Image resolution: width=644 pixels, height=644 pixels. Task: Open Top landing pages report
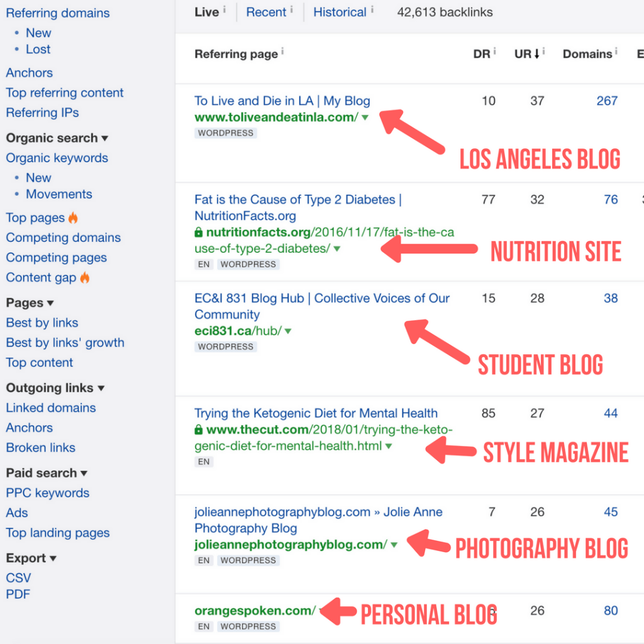(x=58, y=533)
